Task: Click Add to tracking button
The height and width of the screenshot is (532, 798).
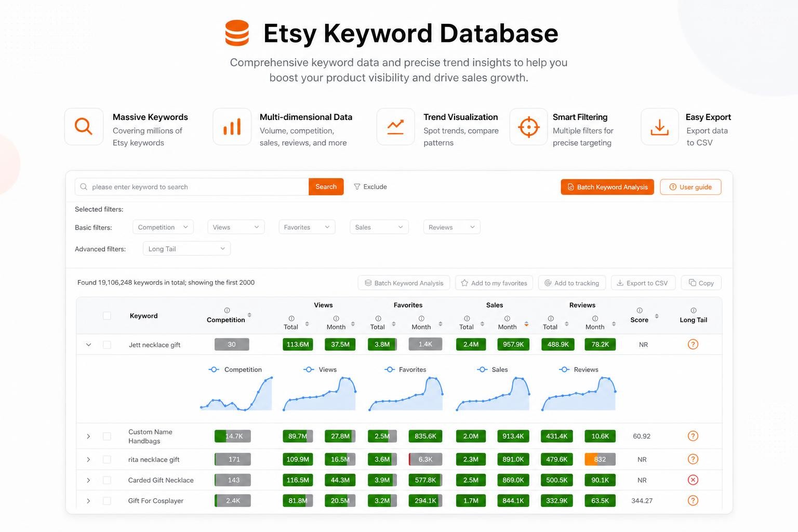Action: pos(572,283)
